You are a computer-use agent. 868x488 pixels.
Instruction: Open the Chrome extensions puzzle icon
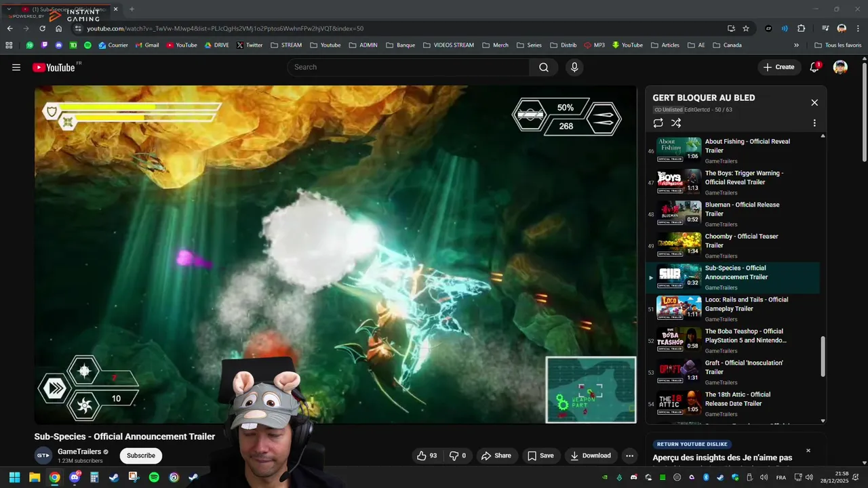(801, 28)
